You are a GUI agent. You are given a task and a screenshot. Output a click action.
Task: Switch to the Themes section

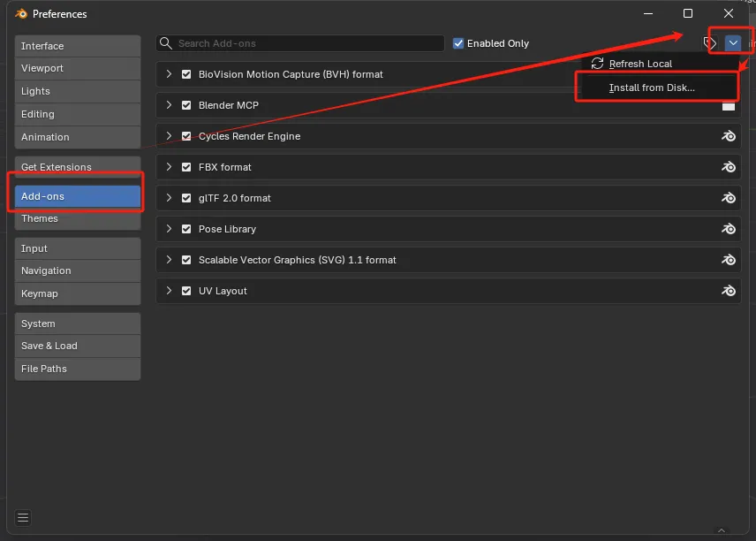point(78,218)
